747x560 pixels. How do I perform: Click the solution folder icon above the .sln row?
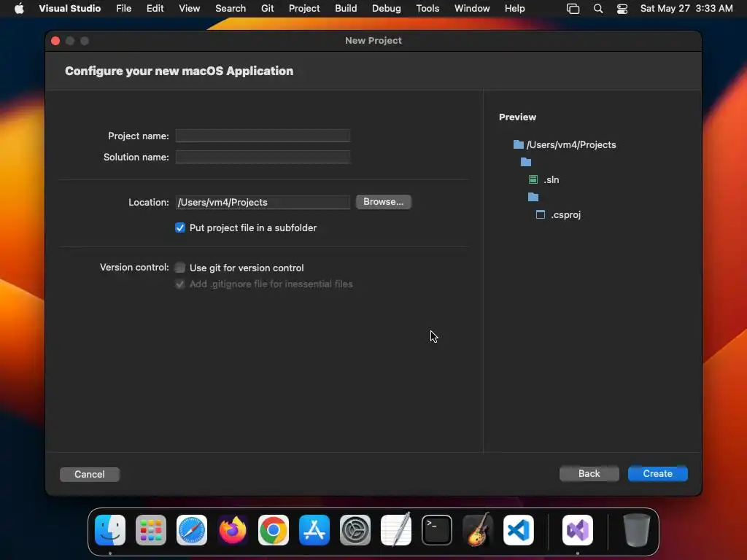526,162
